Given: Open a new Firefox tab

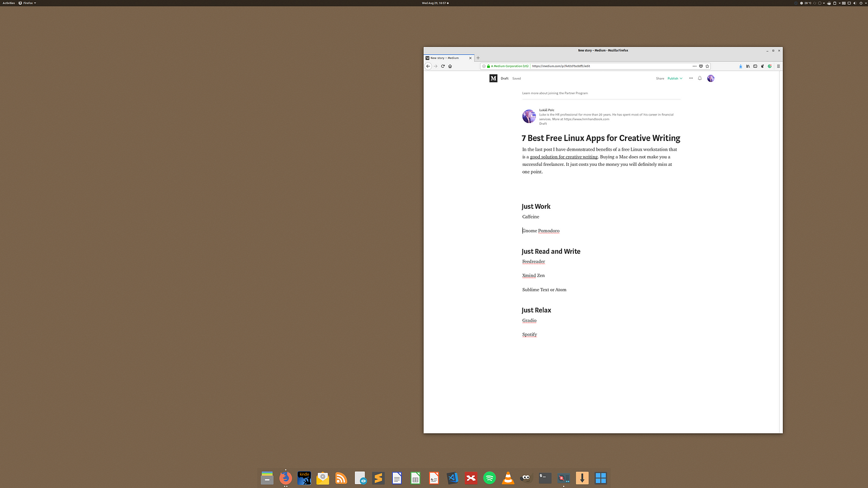Looking at the screenshot, I should tap(478, 58).
